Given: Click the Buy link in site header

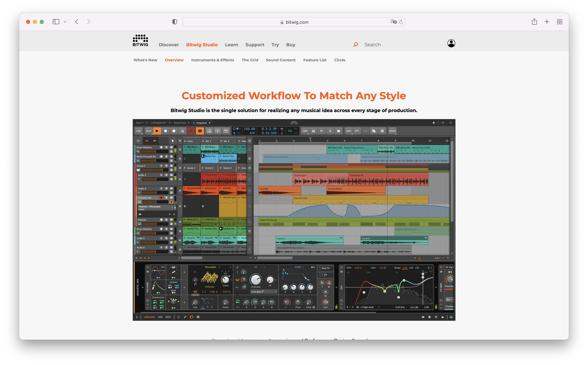Looking at the screenshot, I should point(291,45).
